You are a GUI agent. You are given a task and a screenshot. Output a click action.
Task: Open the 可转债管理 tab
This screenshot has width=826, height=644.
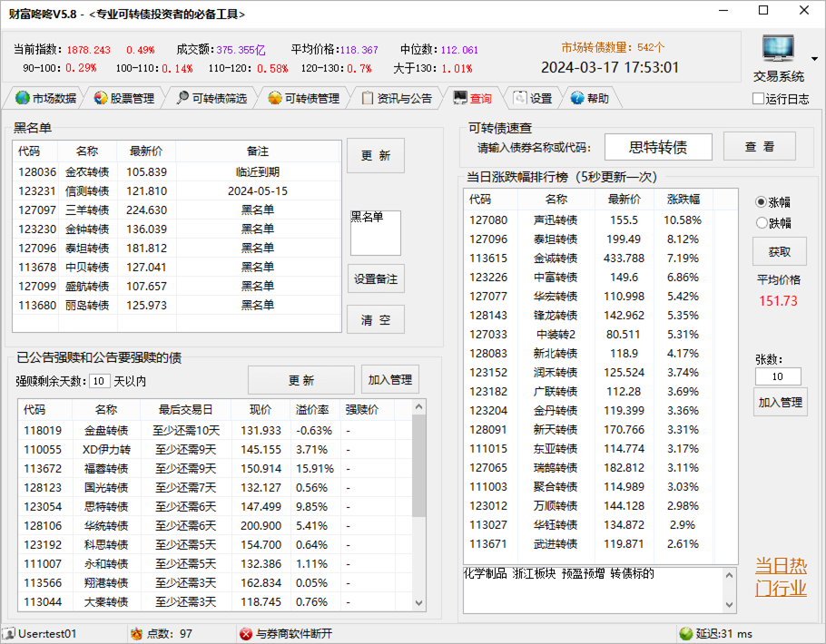[304, 98]
